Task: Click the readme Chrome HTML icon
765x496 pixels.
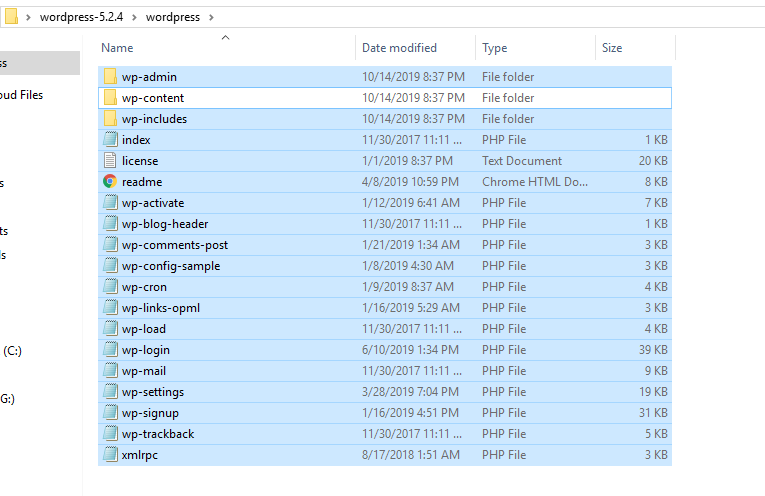Action: [110, 181]
